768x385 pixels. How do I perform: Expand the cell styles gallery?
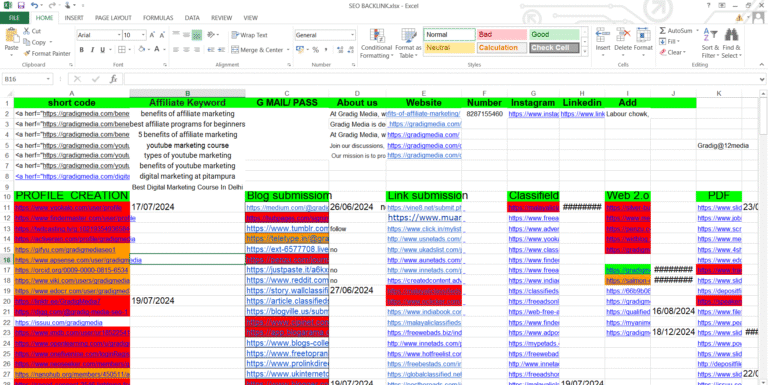(x=584, y=51)
